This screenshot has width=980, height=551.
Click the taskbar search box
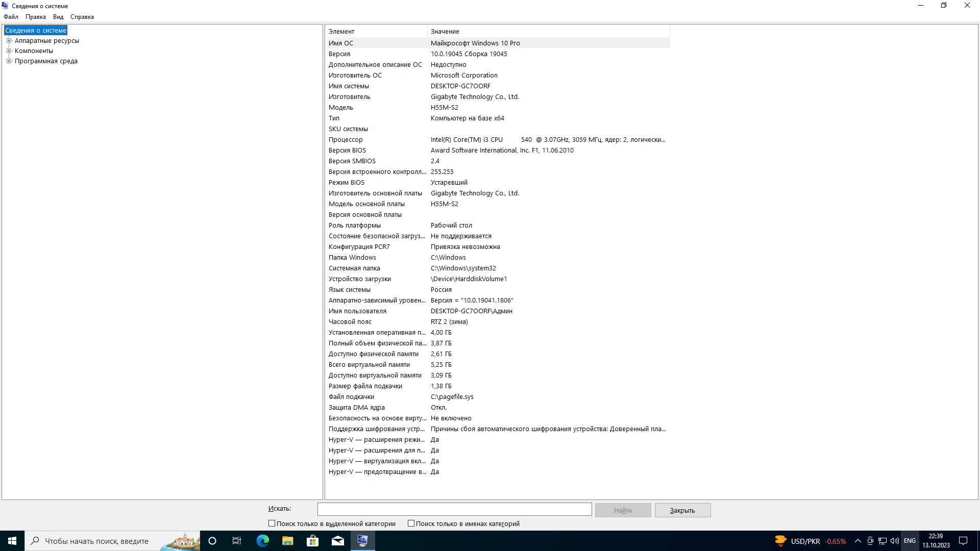click(x=112, y=541)
